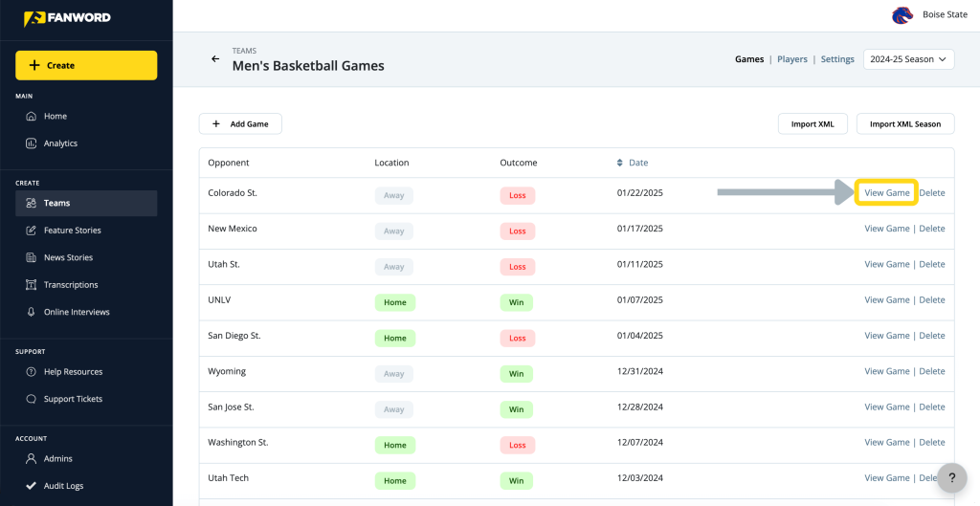Switch to the Settings tab
The height and width of the screenshot is (506, 980).
[x=837, y=59]
